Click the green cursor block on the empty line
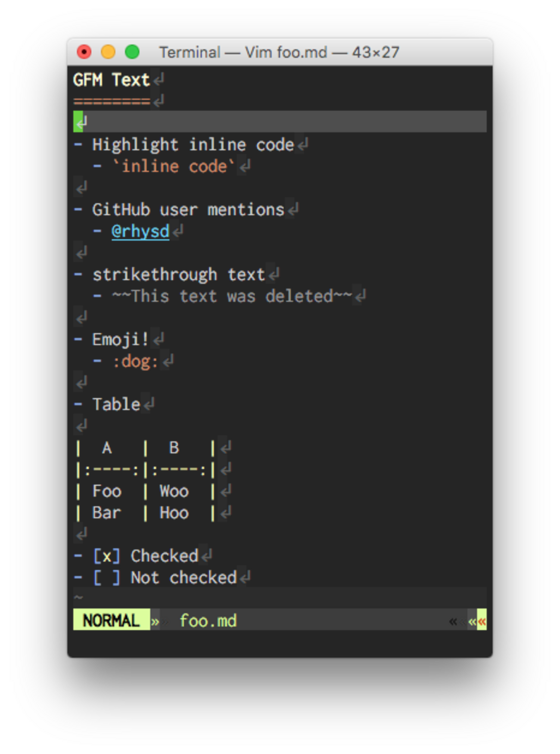560x754 pixels. (78, 122)
